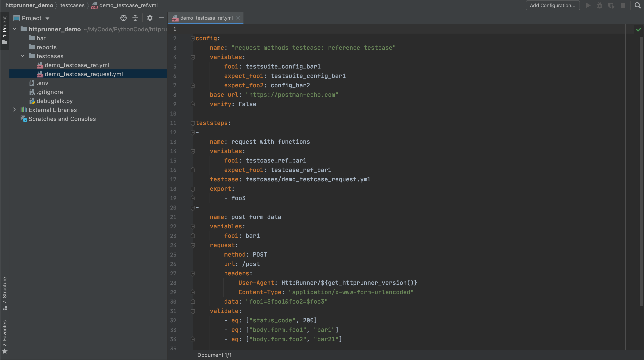Click the text "verify: False"
The width and height of the screenshot is (644, 360).
pyautogui.click(x=233, y=104)
